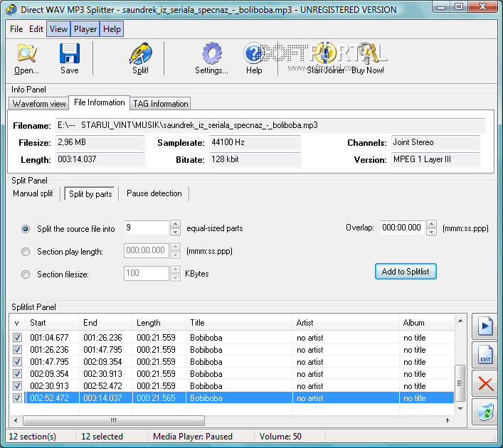
Task: Click the Section play length down arrow
Action: [x=175, y=255]
